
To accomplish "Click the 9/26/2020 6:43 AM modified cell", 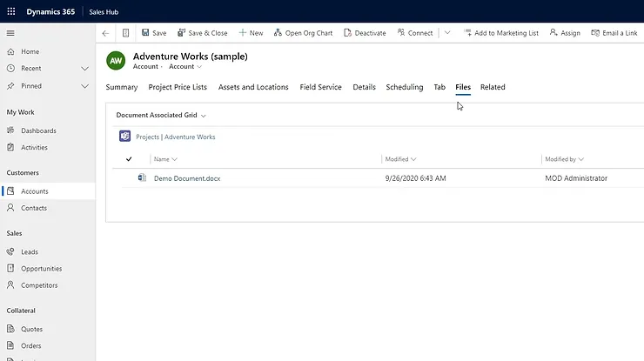I will 415,178.
